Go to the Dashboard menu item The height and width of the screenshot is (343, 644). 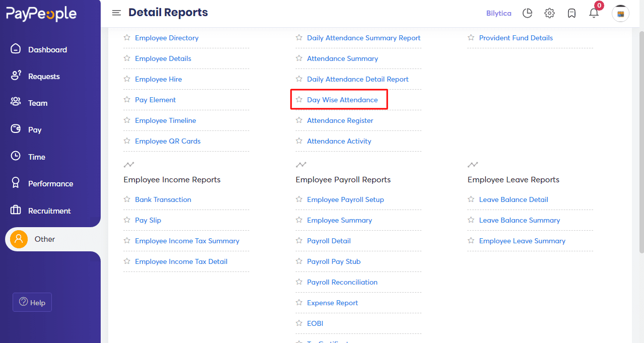(x=46, y=49)
